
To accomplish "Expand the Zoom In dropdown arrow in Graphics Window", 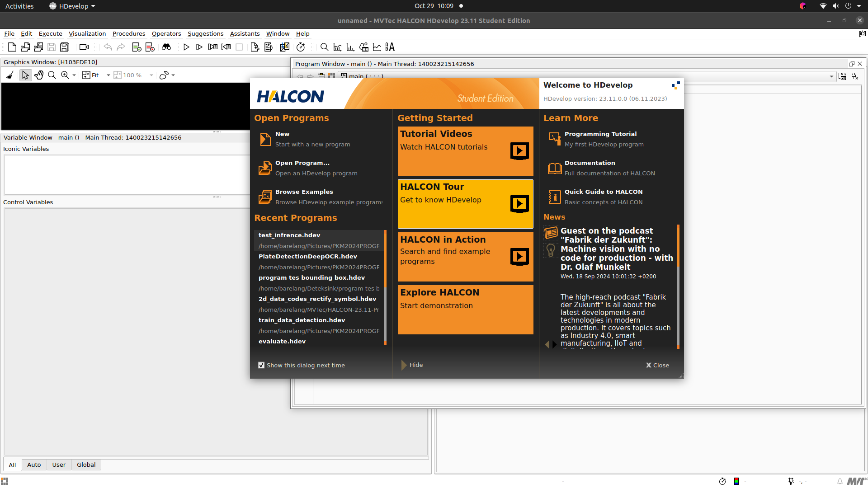I will pyautogui.click(x=74, y=75).
